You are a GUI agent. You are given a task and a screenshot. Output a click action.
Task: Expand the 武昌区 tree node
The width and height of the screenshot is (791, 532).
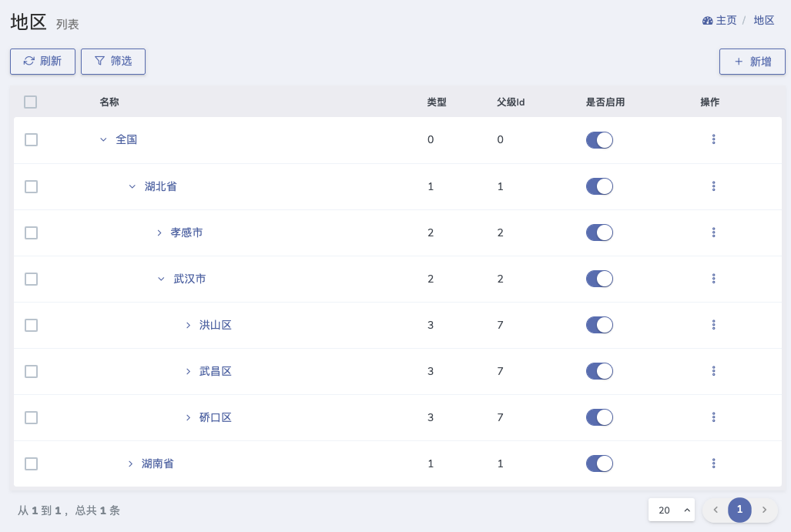[x=188, y=372]
